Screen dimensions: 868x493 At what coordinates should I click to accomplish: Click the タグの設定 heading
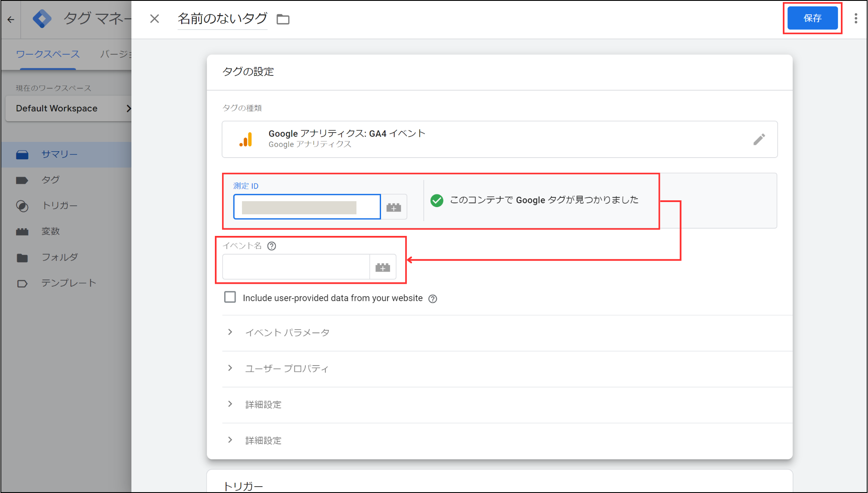point(248,72)
